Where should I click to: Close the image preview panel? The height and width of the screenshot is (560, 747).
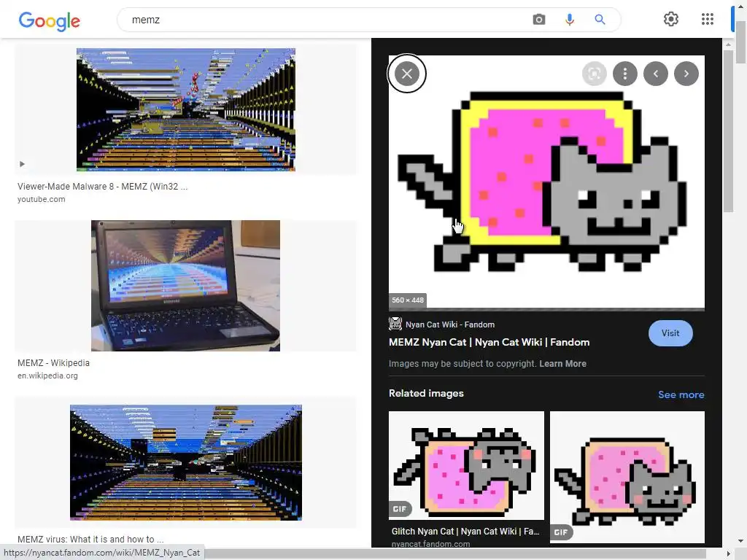(407, 74)
